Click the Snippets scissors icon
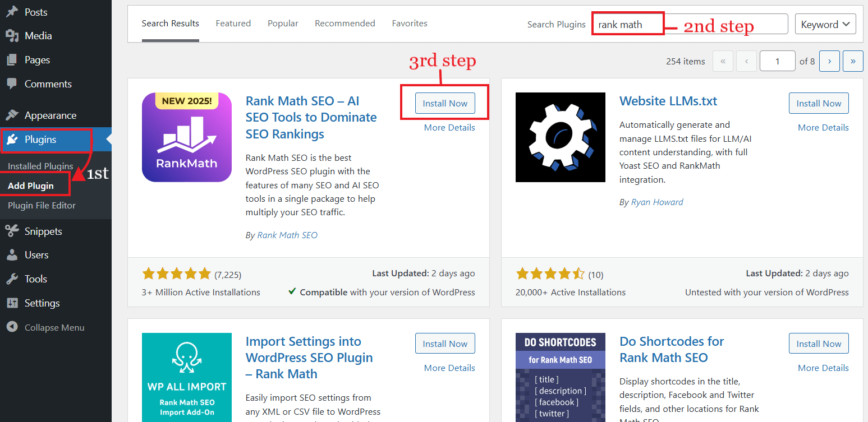 (12, 231)
